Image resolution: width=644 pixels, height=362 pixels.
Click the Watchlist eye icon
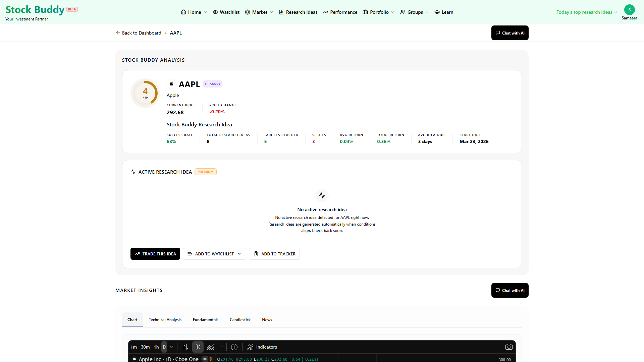pyautogui.click(x=215, y=12)
